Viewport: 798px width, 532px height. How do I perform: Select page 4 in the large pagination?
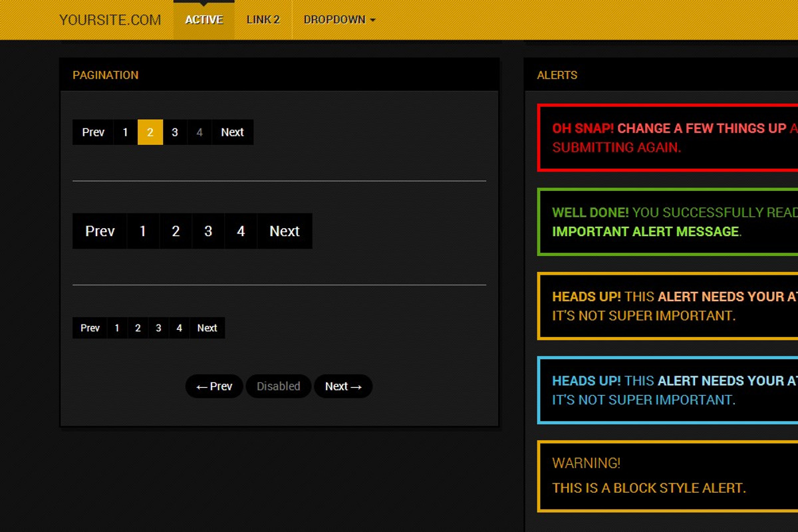click(241, 231)
